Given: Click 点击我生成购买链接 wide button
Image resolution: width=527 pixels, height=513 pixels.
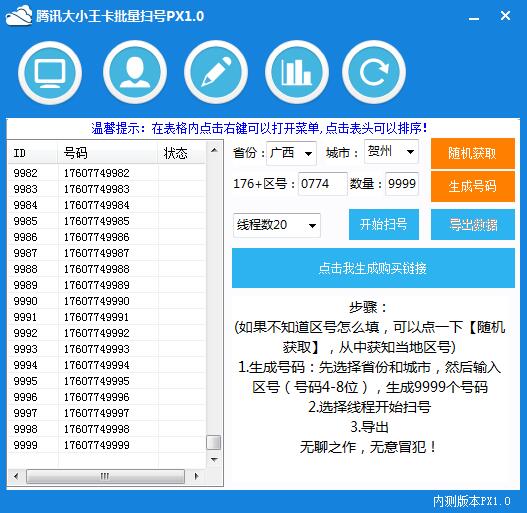Looking at the screenshot, I should [373, 268].
